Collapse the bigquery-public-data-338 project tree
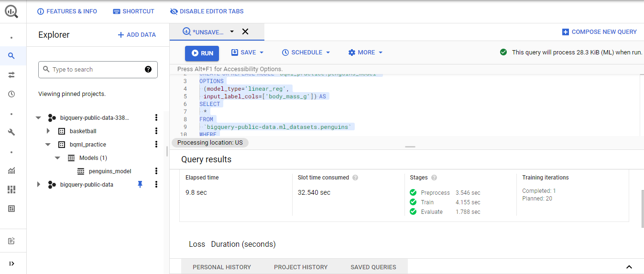The image size is (644, 274). [39, 117]
